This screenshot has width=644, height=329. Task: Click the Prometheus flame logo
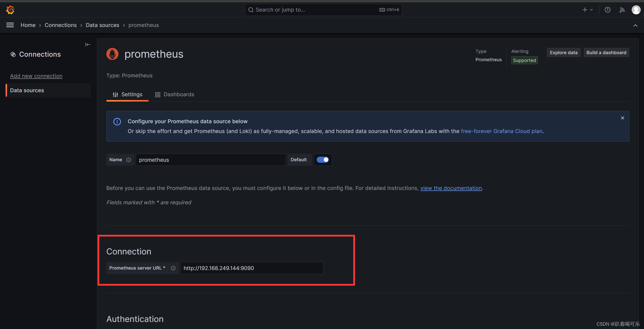pyautogui.click(x=112, y=54)
